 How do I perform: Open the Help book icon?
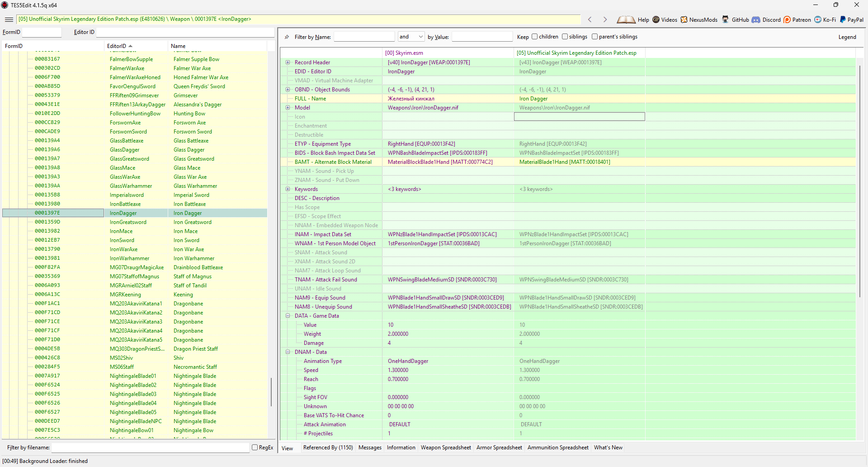(x=626, y=19)
